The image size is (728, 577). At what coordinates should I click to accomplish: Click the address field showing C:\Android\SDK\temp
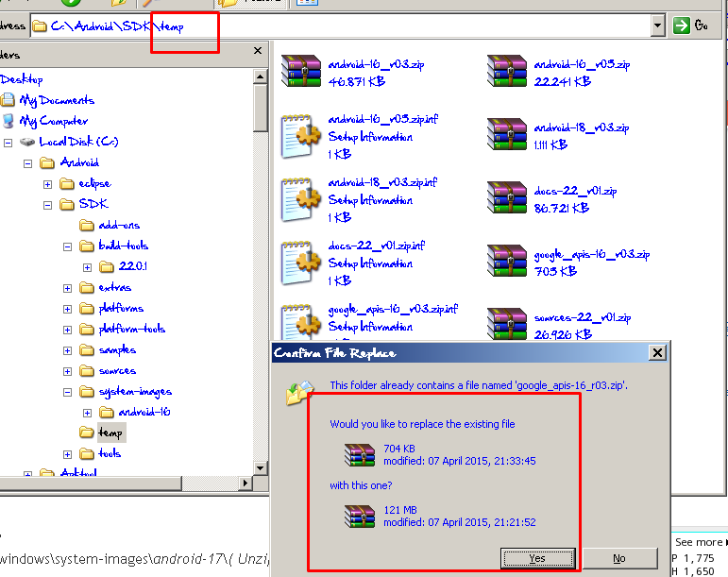pyautogui.click(x=340, y=26)
